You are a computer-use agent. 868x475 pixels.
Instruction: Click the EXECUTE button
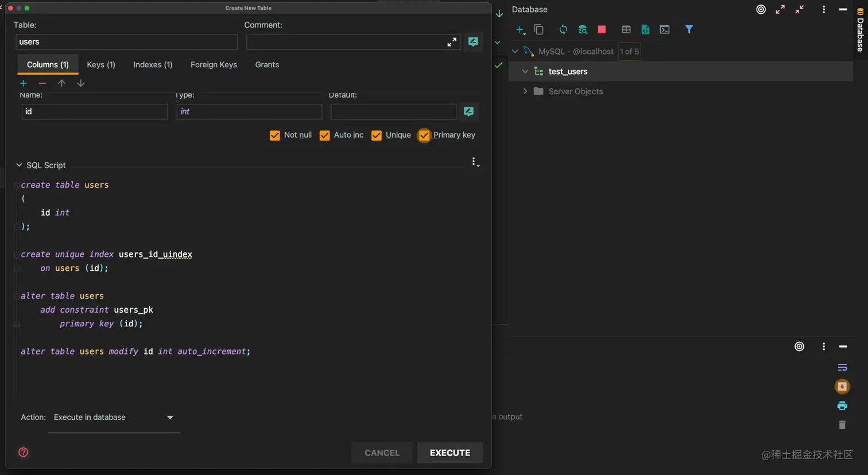point(450,453)
